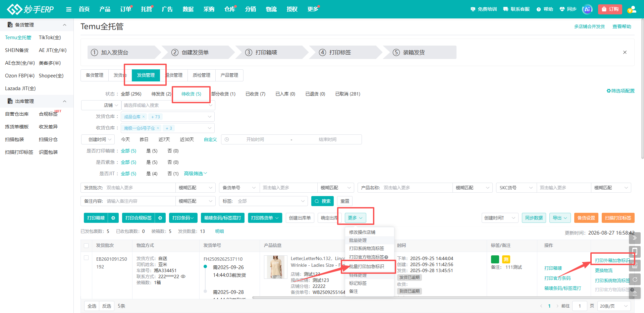Click the hamburger menu icon beside the logo
The height and width of the screenshot is (313, 644).
tap(69, 9)
